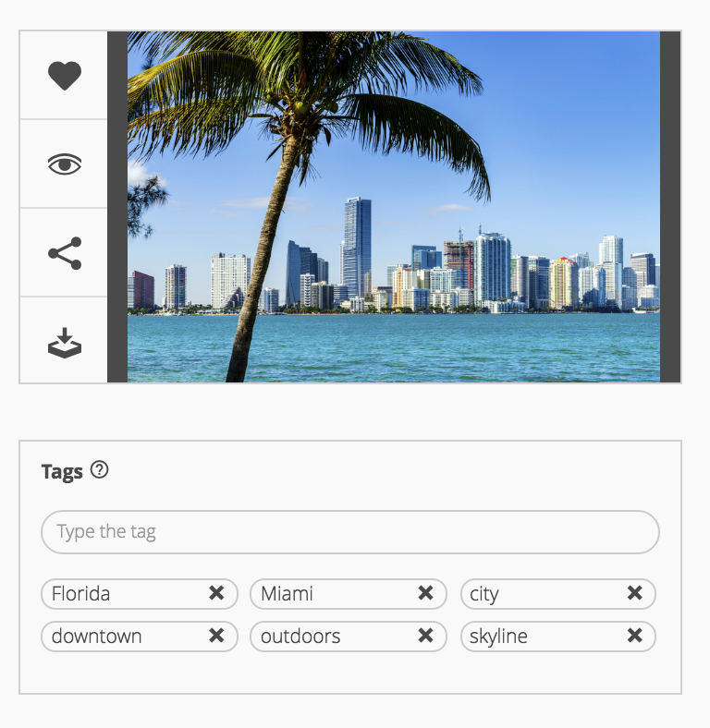Click the heart favorite icon
The image size is (710, 728).
click(65, 76)
